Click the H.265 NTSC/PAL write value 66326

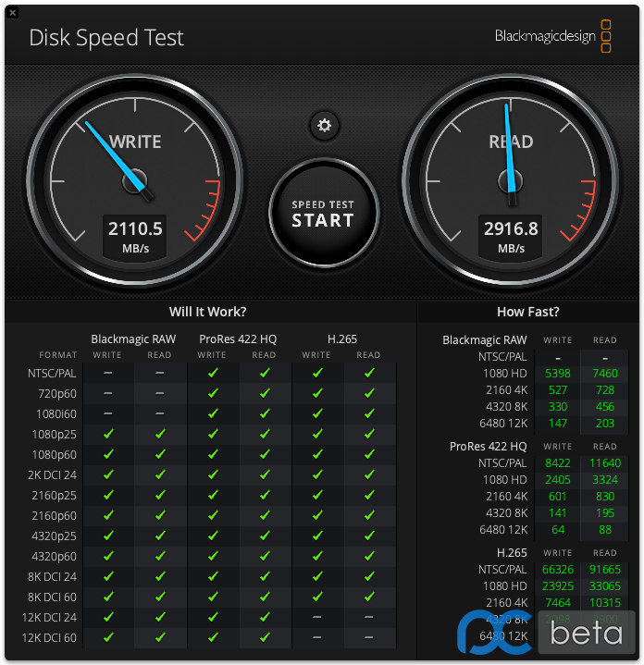pyautogui.click(x=557, y=569)
